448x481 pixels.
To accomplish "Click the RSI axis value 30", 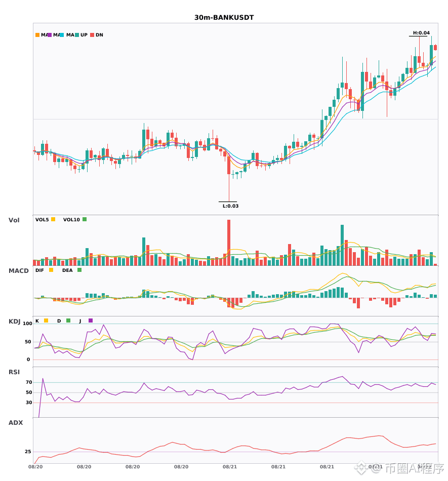I will pyautogui.click(x=29, y=403).
